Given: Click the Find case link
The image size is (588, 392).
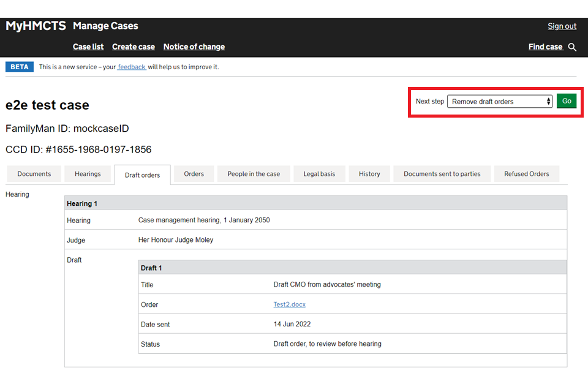Looking at the screenshot, I should [545, 47].
